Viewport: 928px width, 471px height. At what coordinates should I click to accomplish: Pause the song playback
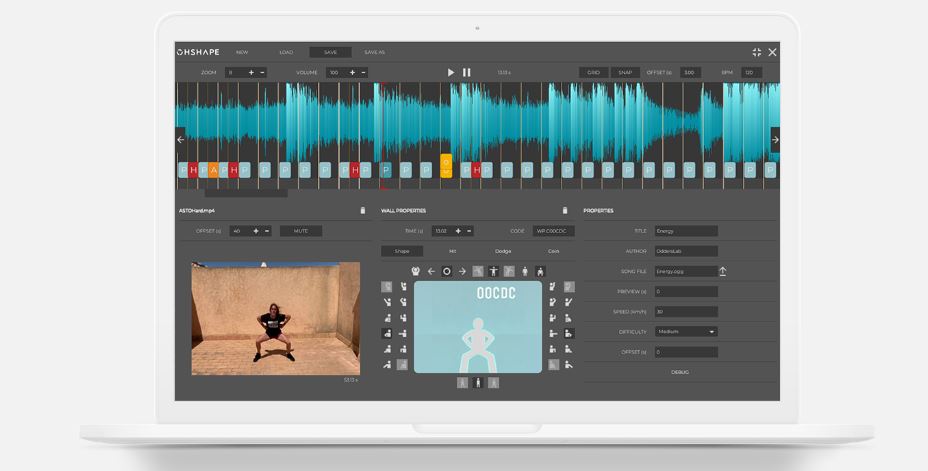(x=466, y=73)
